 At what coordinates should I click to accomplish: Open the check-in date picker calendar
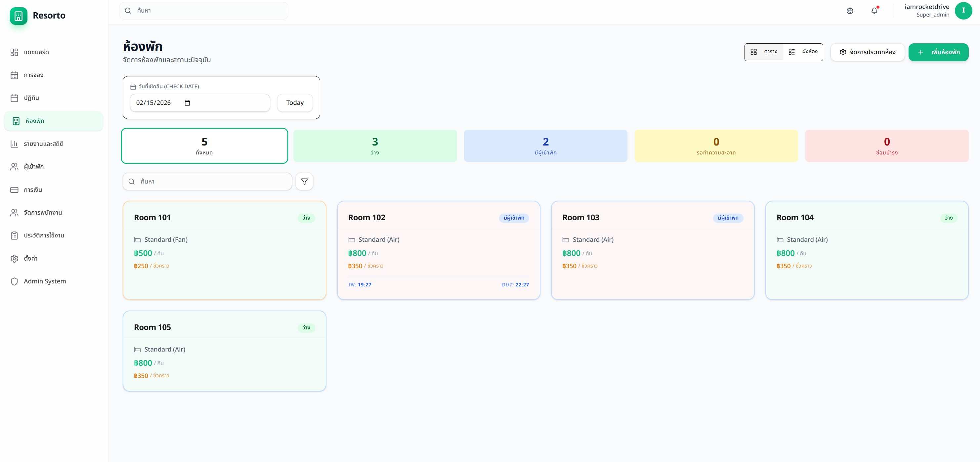187,103
